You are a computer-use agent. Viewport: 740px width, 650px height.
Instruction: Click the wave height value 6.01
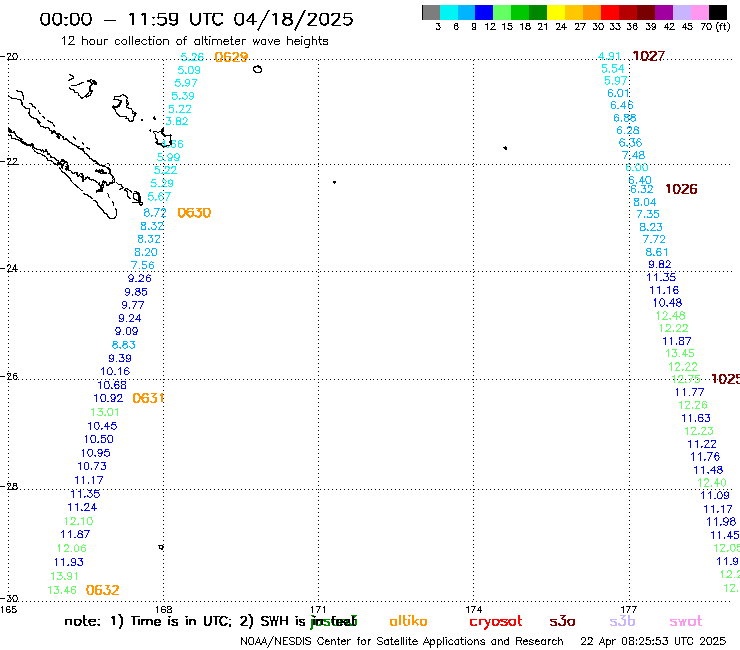(619, 93)
